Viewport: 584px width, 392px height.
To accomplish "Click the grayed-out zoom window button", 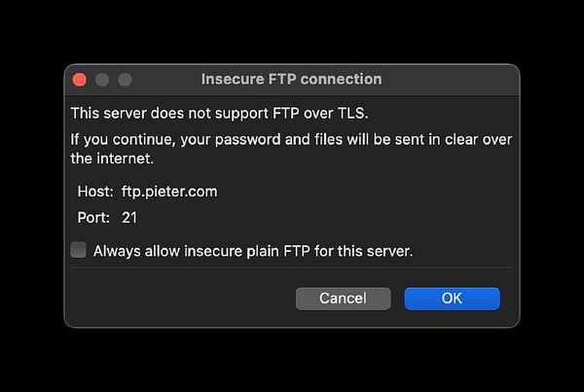I will click(x=125, y=79).
